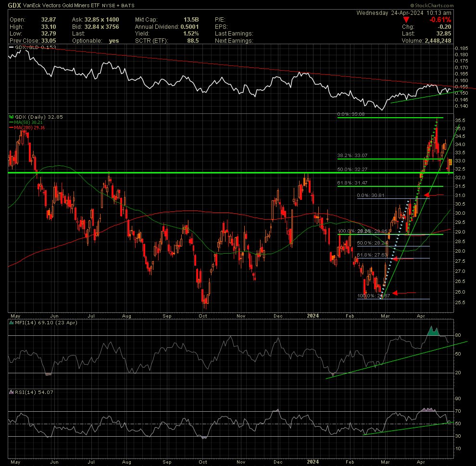This screenshot has height=466, width=476.
Task: Click the 0.0%: 35.08 Fibonacci label
Action: 351,114
